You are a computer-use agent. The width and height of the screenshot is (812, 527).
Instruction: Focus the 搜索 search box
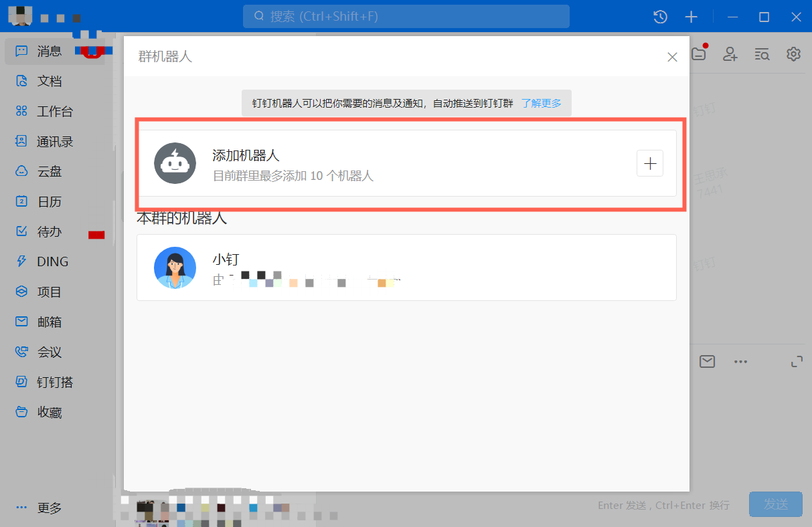406,16
